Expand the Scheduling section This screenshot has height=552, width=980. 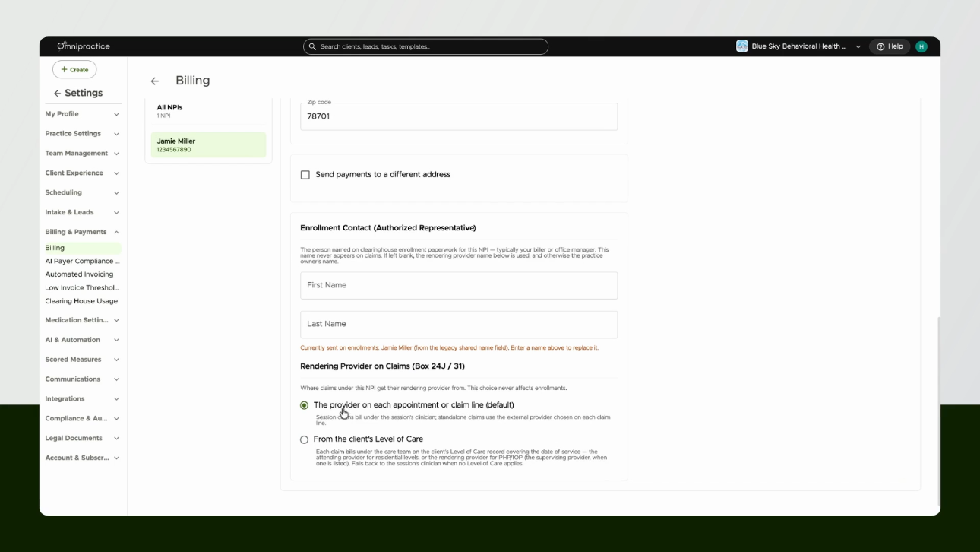[x=82, y=192]
